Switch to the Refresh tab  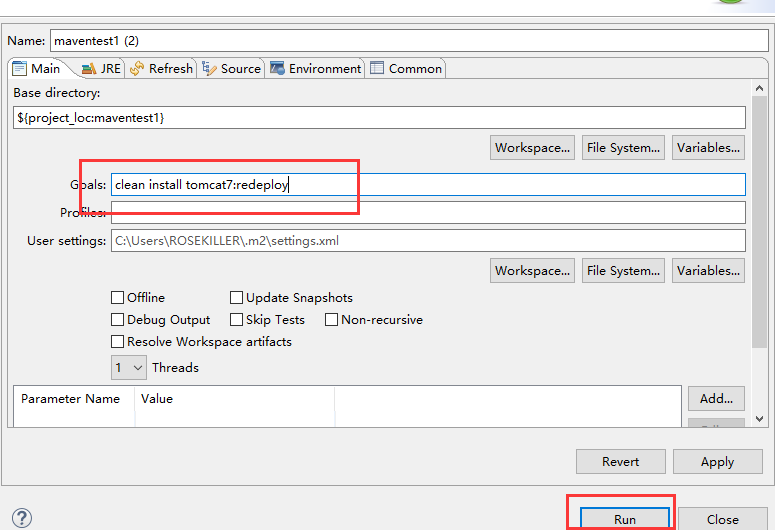coord(162,69)
